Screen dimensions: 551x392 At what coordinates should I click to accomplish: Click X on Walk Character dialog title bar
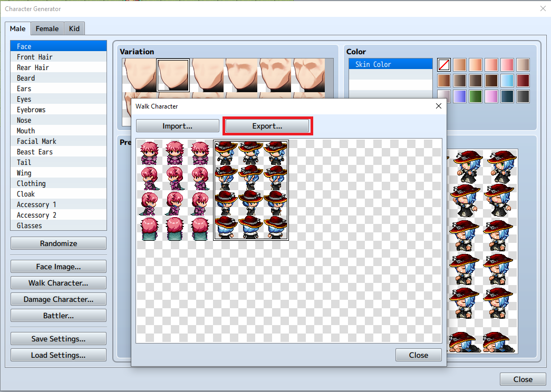pos(439,106)
